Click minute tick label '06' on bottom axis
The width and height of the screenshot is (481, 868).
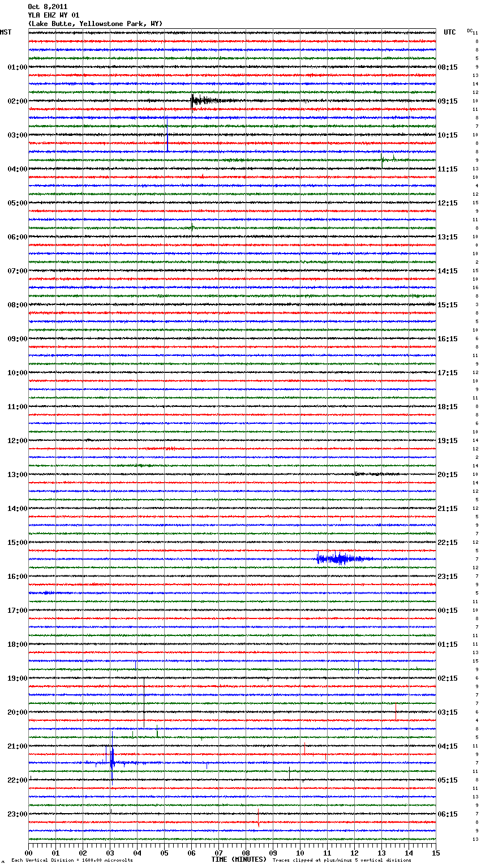(x=191, y=853)
